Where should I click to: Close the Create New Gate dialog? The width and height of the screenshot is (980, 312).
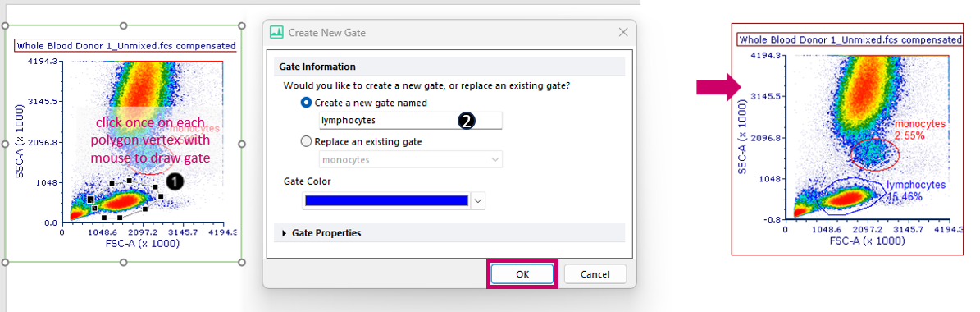pos(623,33)
